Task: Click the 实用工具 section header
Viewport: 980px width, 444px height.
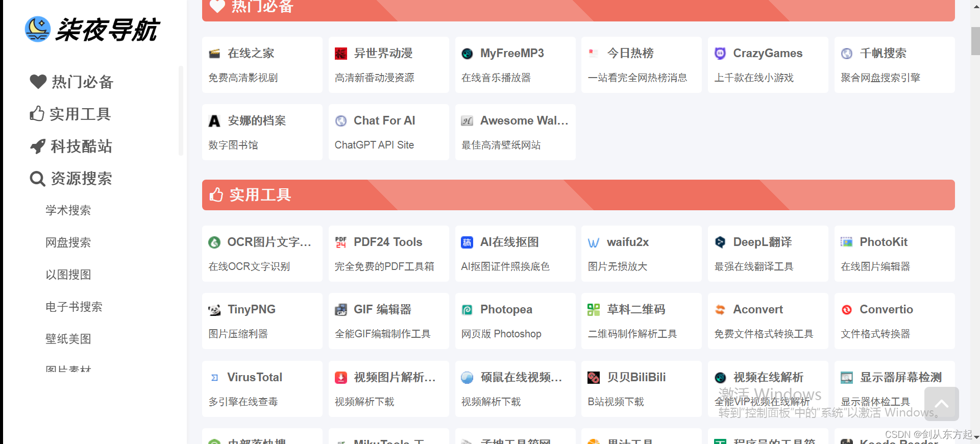Action: [x=578, y=195]
